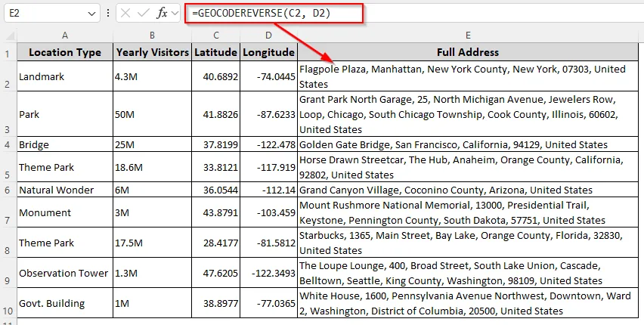Select the Grand Canyon Village address cell

[x=468, y=190]
